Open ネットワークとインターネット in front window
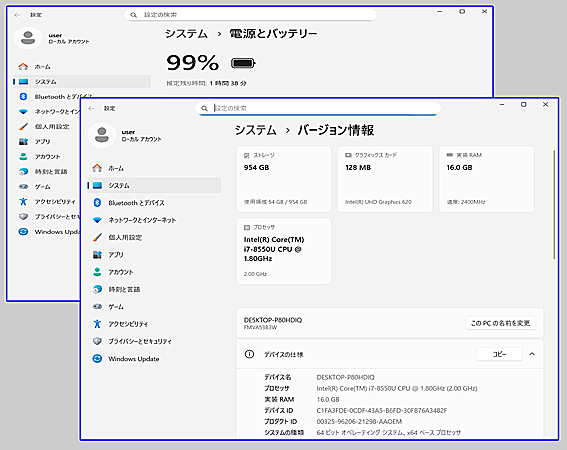 142,220
